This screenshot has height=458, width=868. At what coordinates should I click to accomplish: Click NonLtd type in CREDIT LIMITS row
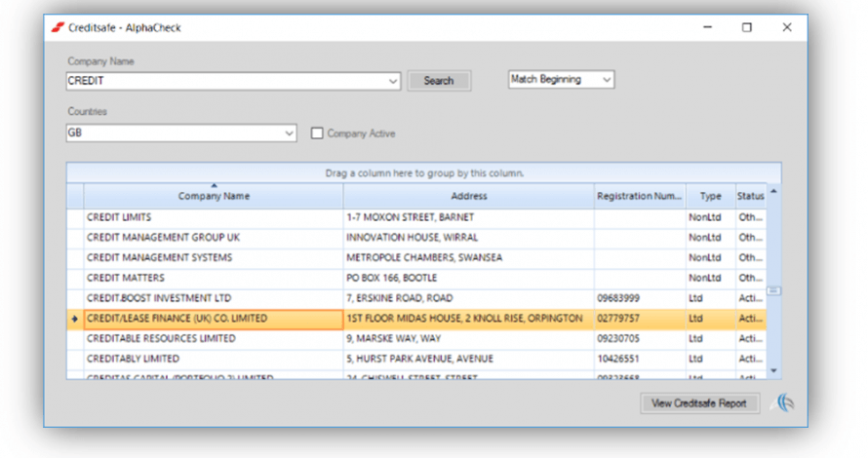click(x=705, y=217)
